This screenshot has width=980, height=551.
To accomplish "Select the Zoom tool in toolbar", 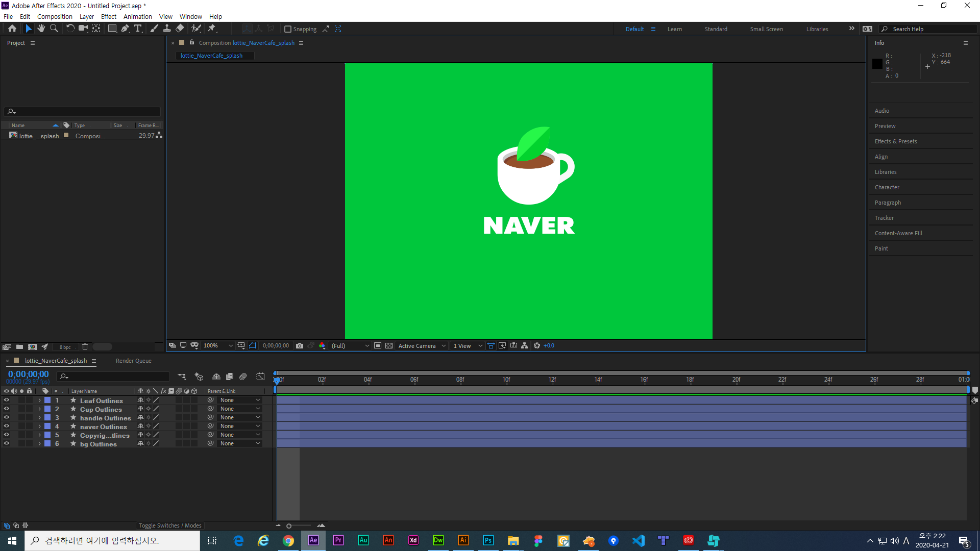I will 54,29.
